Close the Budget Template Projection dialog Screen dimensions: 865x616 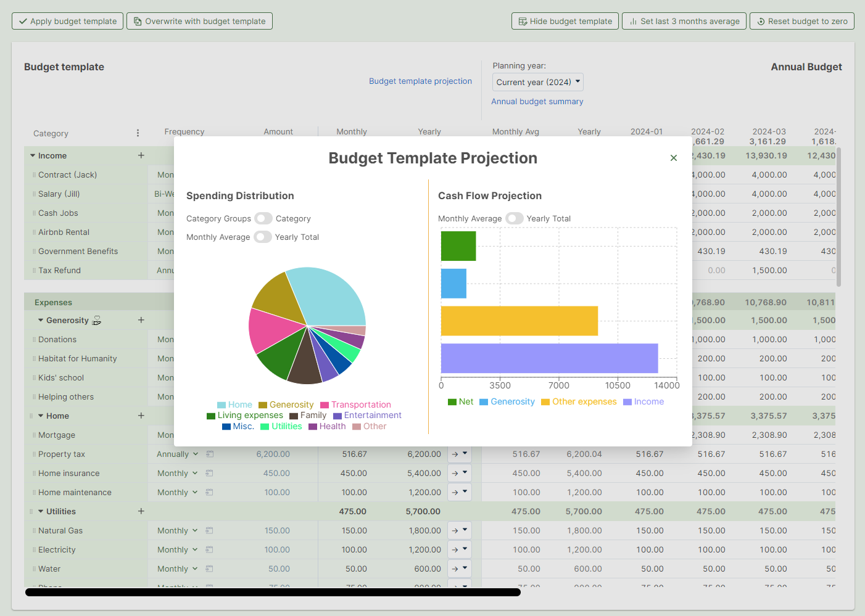coord(673,158)
